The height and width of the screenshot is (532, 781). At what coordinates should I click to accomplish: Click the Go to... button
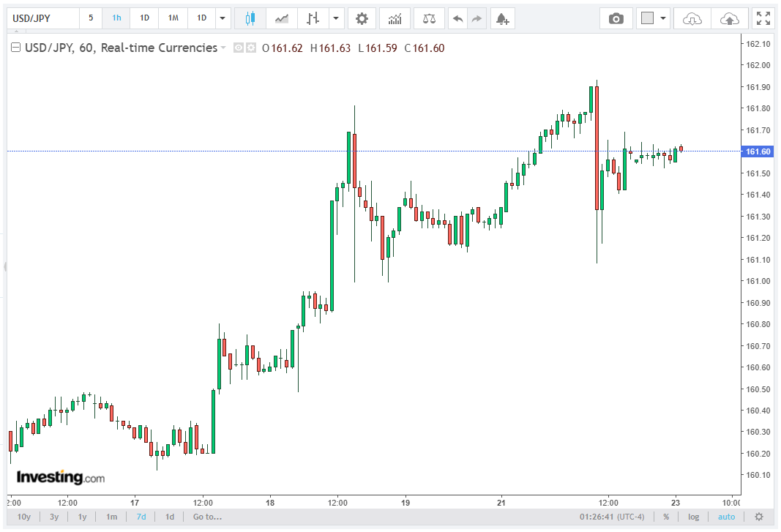pyautogui.click(x=207, y=517)
